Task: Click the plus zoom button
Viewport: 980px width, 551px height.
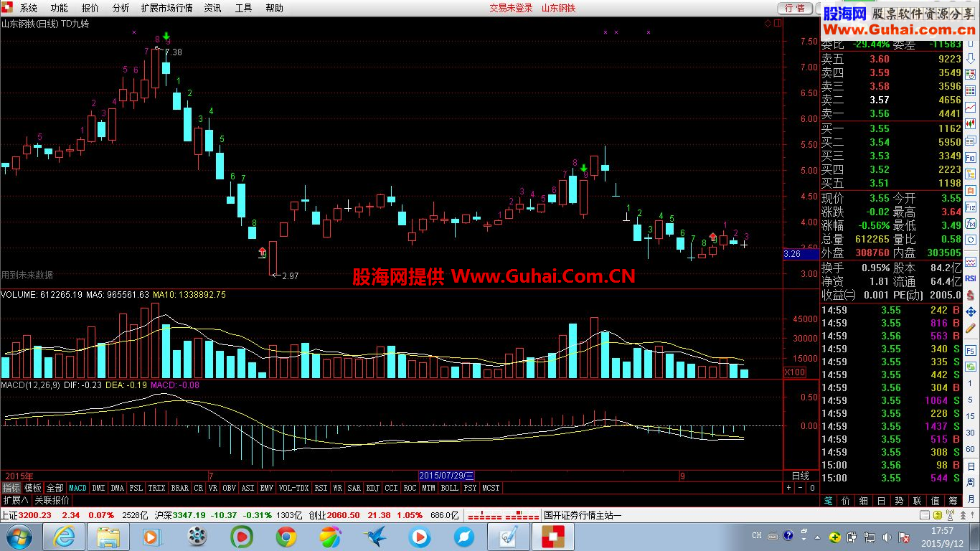Action: [788, 488]
